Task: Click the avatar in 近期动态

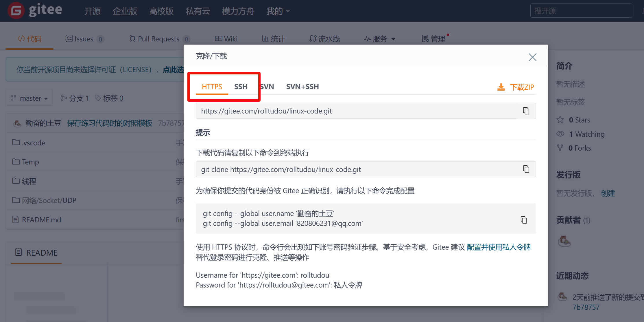Action: click(x=562, y=297)
